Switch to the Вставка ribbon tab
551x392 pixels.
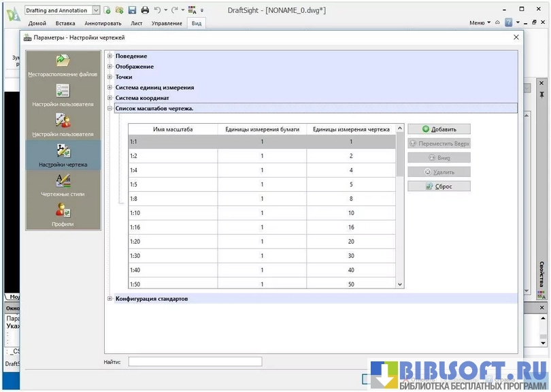tap(65, 23)
